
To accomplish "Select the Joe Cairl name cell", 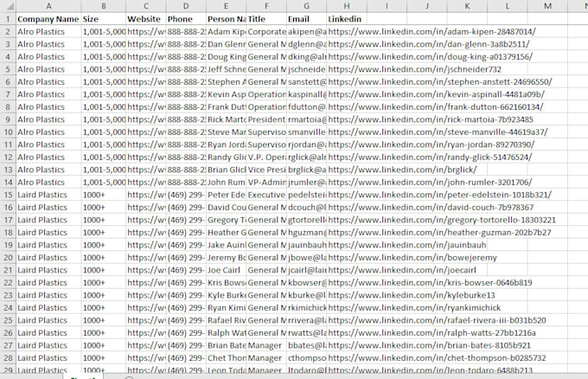I will click(x=227, y=270).
